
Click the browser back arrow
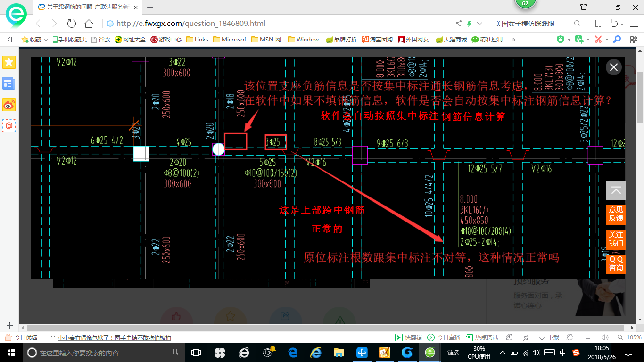point(38,24)
